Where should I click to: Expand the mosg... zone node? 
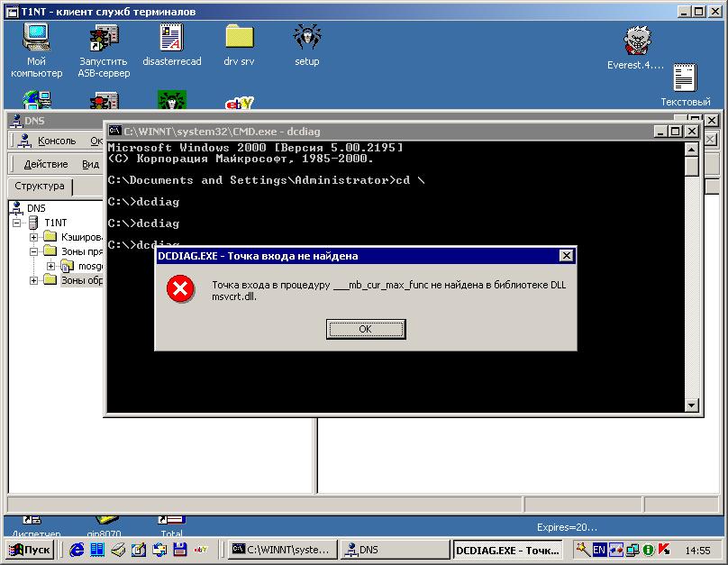[x=51, y=266]
